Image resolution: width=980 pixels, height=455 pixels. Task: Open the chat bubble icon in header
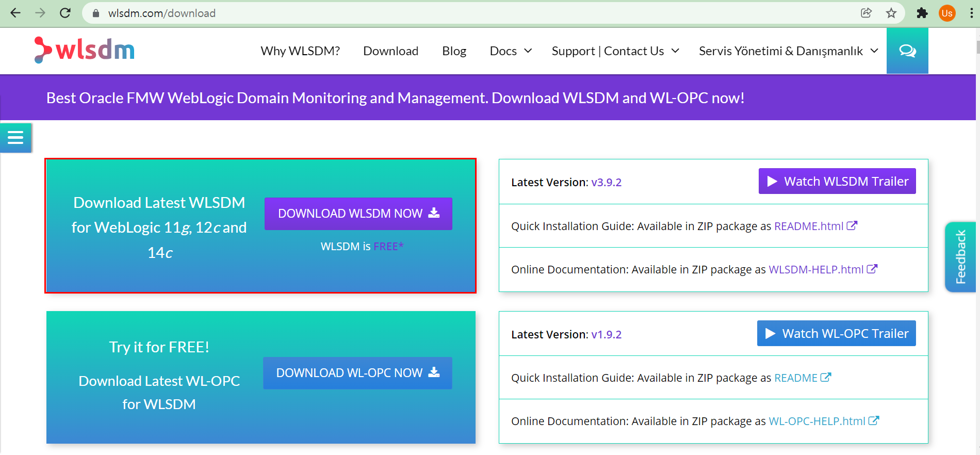tap(907, 51)
